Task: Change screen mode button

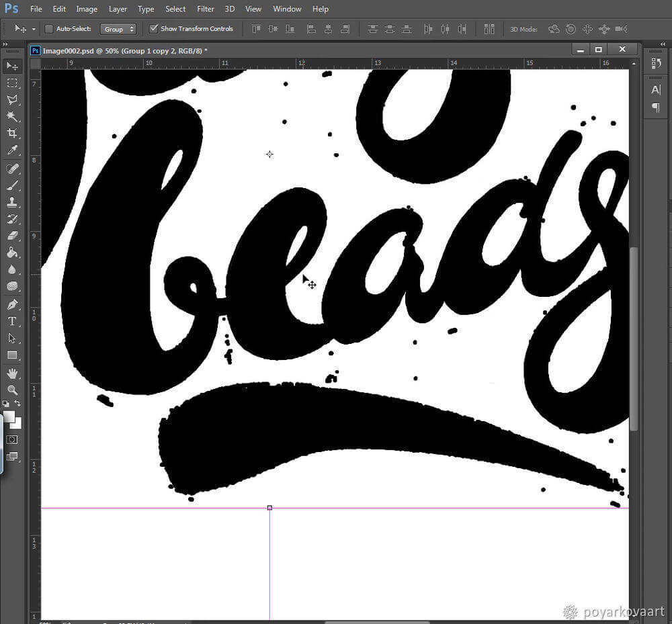Action: [12, 456]
